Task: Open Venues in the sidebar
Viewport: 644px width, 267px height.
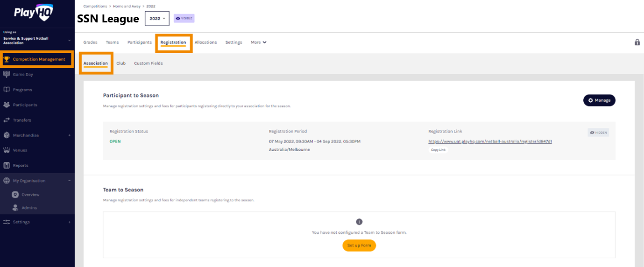Action: click(20, 150)
